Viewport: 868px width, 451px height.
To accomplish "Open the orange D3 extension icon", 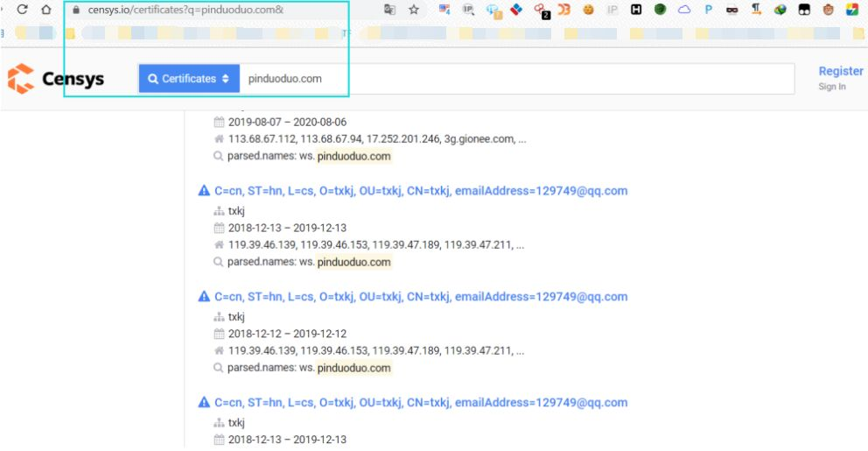I will [564, 10].
